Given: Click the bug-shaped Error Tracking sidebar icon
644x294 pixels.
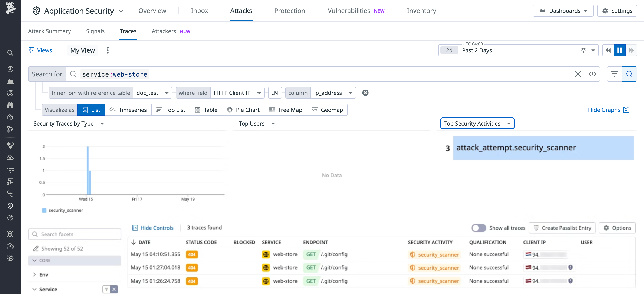Looking at the screenshot, I should pos(10,234).
